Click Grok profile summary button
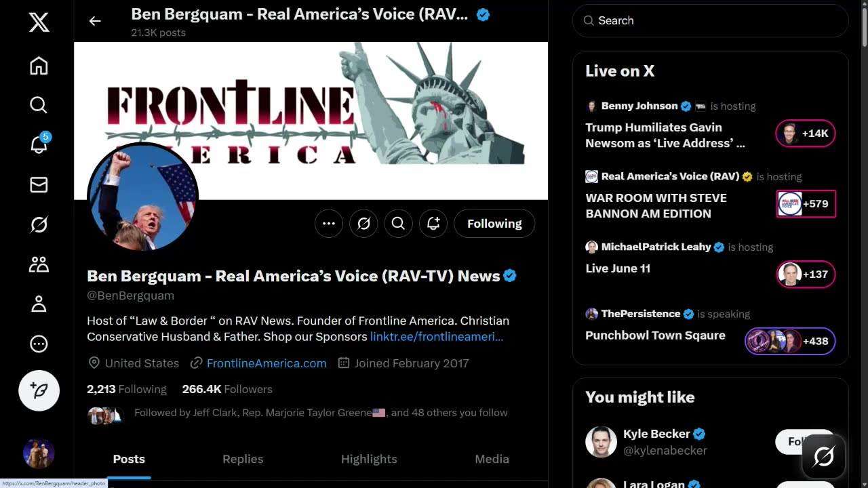Viewport: 868px width, 488px height. coord(363,224)
